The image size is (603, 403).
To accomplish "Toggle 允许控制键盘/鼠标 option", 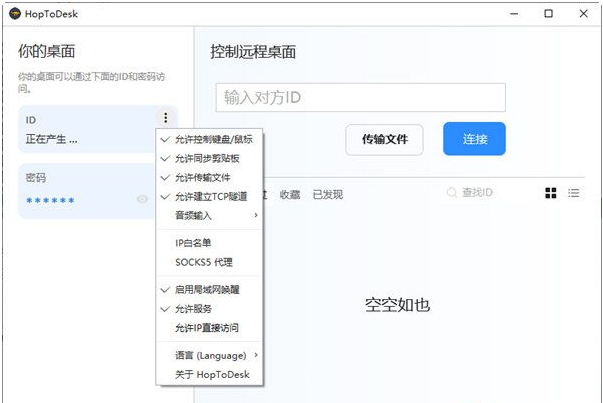I will click(x=210, y=139).
